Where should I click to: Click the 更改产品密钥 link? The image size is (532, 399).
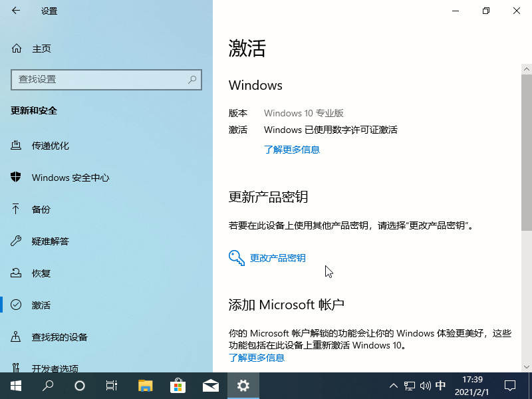pyautogui.click(x=279, y=258)
